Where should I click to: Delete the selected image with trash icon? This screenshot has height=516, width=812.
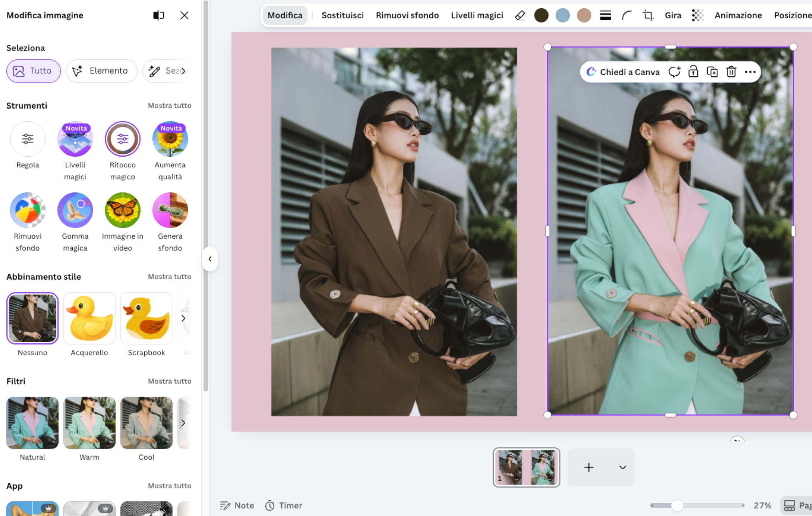click(731, 72)
